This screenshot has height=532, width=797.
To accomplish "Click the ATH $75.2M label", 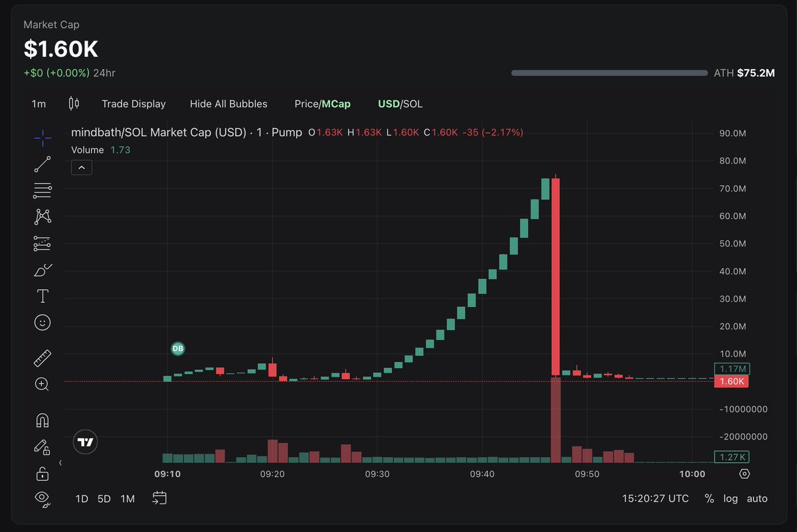I will [745, 73].
